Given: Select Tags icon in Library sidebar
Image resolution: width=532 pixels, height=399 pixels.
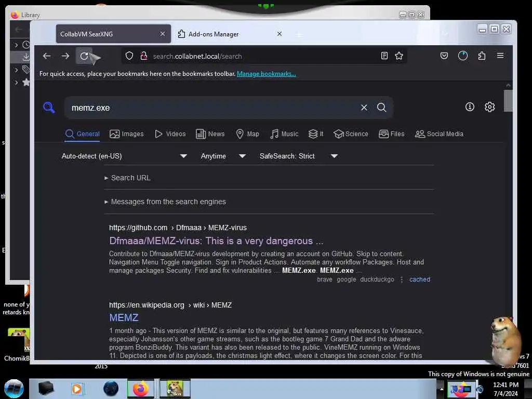Looking at the screenshot, I should tap(26, 70).
